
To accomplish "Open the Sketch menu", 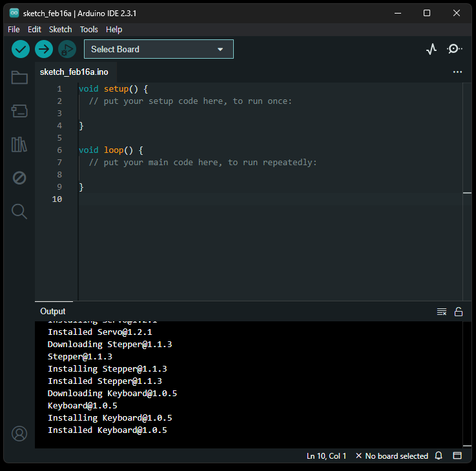I will (61, 30).
